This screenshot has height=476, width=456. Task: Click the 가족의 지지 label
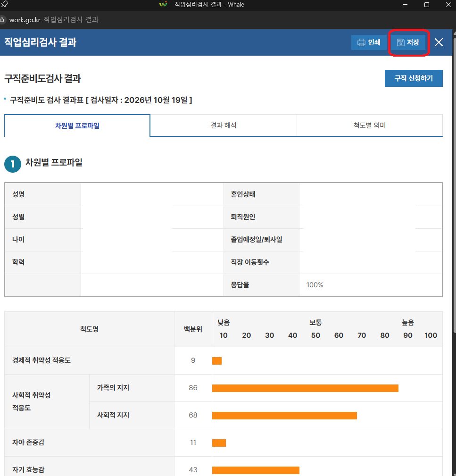point(113,388)
